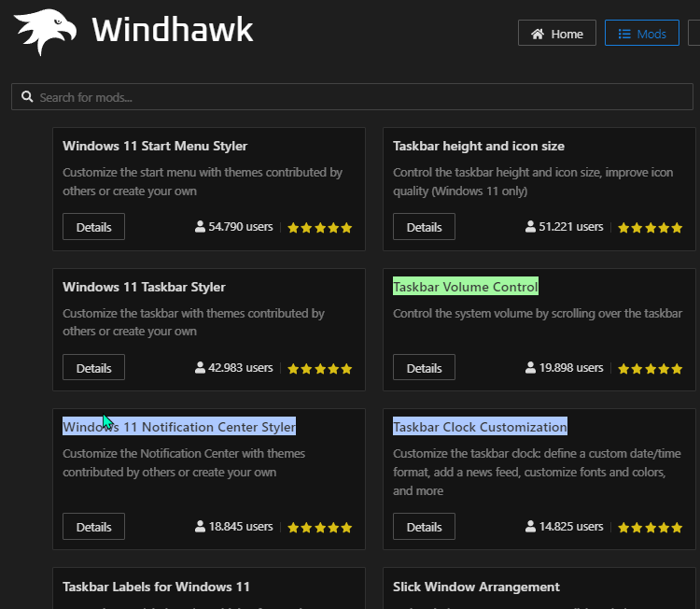Image resolution: width=700 pixels, height=609 pixels.
Task: Focus the Search for mods field
Action: [352, 96]
